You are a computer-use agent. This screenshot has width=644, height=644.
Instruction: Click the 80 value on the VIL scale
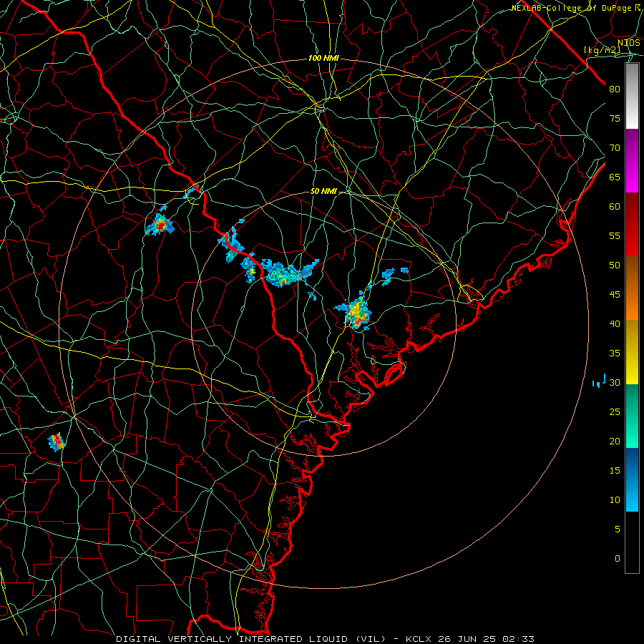click(615, 89)
